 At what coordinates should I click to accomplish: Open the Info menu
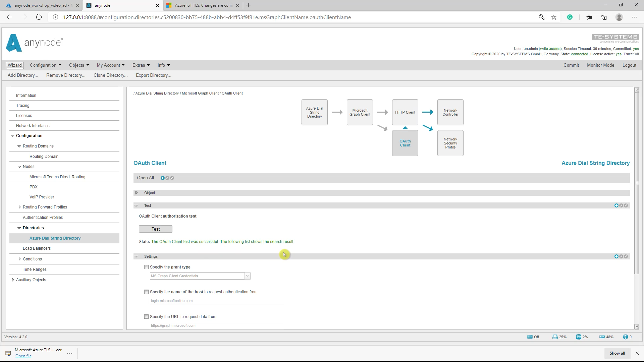164,65
